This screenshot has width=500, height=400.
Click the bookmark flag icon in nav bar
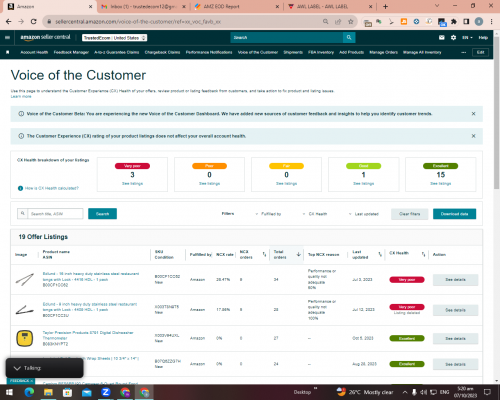[8, 52]
